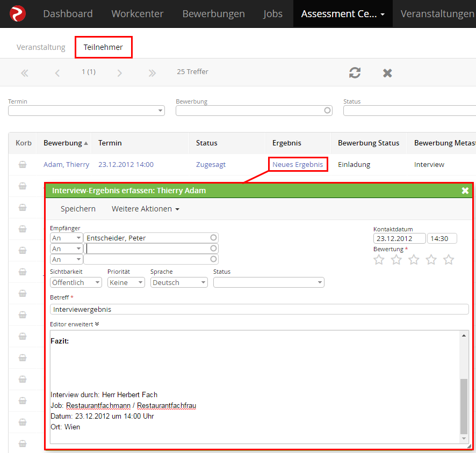Viewport: 476px width, 453px height.
Task: Click the '25 Treffer' result count
Action: (192, 71)
